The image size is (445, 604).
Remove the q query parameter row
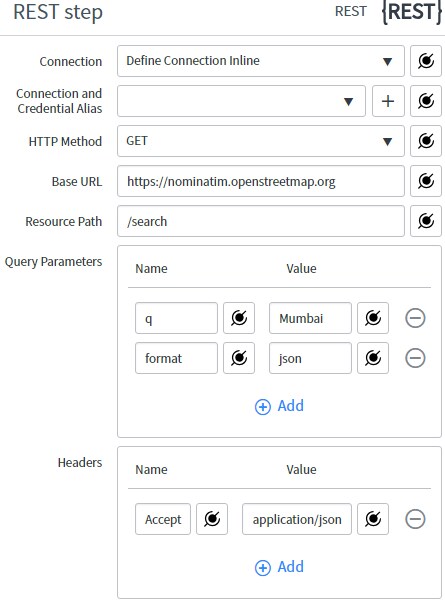415,318
